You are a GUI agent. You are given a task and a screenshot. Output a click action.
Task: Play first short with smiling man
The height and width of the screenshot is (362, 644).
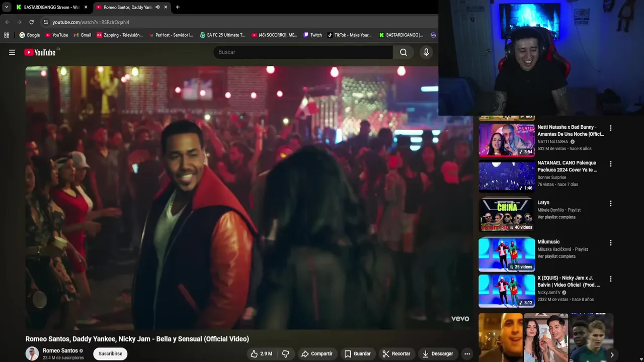click(501, 337)
